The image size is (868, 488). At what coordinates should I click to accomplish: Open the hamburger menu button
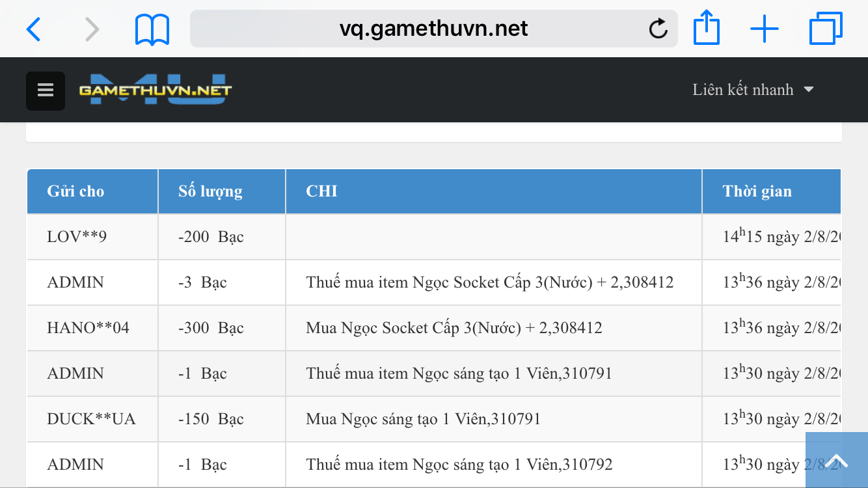tap(46, 90)
